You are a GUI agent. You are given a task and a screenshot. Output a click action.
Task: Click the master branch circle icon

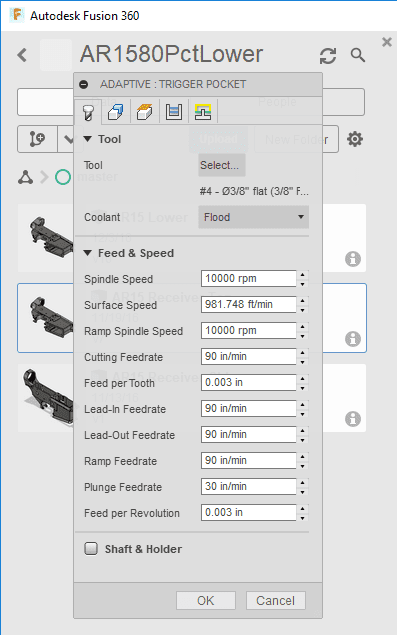click(63, 177)
